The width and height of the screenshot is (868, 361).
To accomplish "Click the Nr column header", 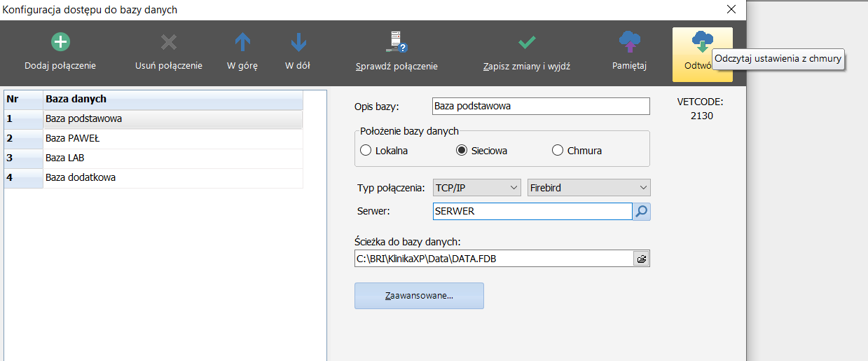I will tap(23, 100).
